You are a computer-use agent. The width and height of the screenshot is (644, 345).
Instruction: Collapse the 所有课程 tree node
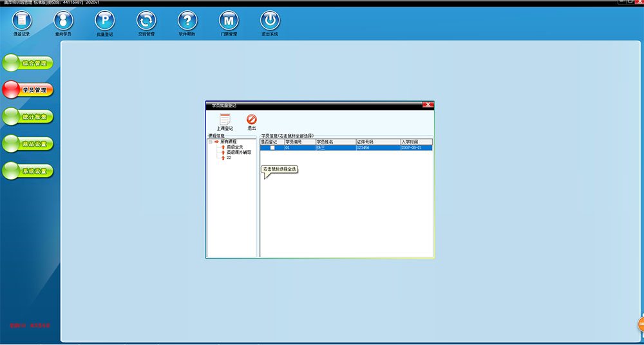point(210,142)
